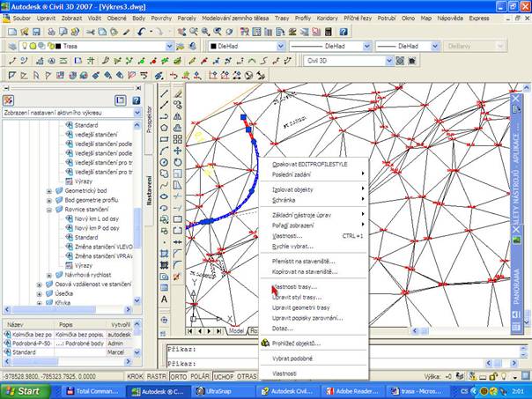Open the calculator icon in toolbar
Image resolution: width=532 pixels, height=399 pixels.
click(x=328, y=32)
